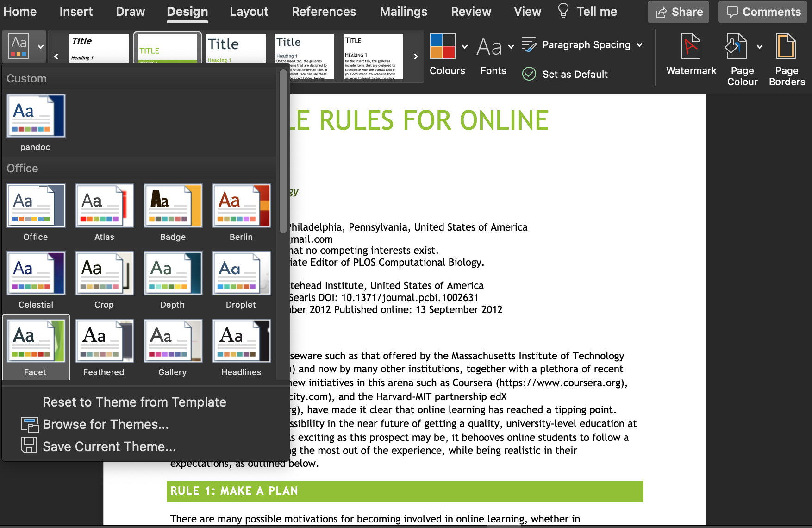Open the Fonts theme icon
Image resolution: width=812 pixels, height=528 pixels.
[x=489, y=47]
